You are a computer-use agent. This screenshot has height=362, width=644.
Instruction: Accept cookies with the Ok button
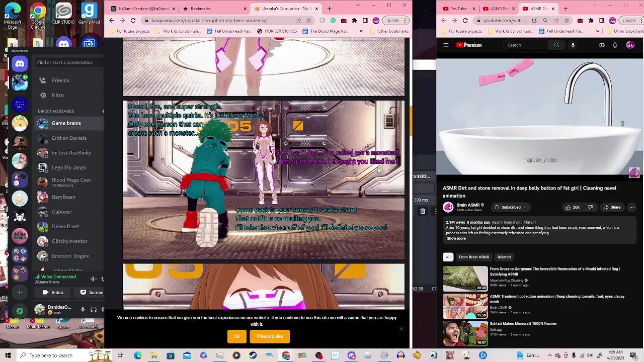tap(236, 336)
